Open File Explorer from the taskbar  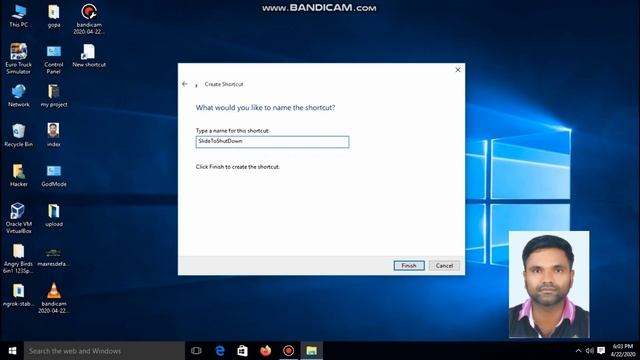click(x=311, y=351)
